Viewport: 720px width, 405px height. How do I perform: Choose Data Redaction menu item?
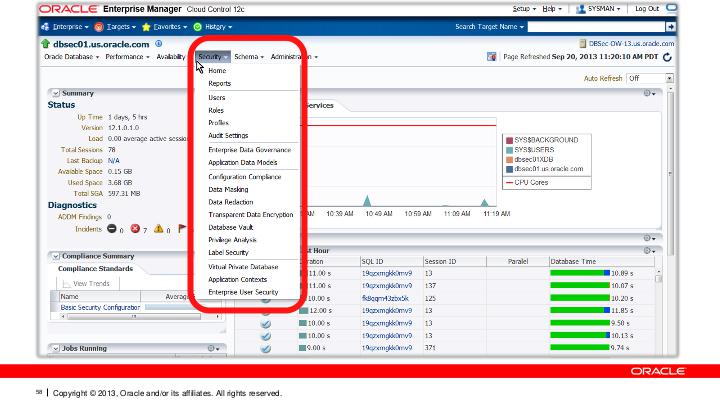(x=231, y=202)
